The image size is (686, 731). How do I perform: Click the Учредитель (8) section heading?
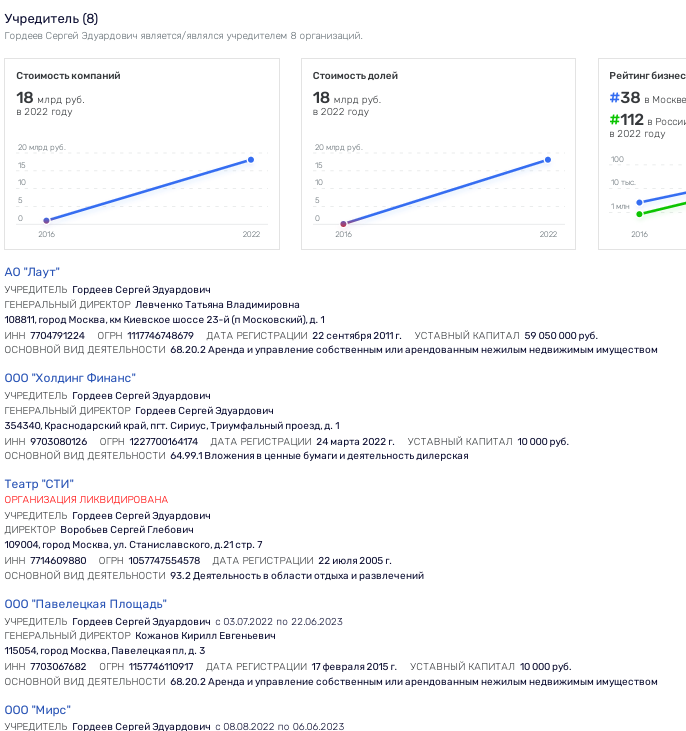click(x=51, y=19)
